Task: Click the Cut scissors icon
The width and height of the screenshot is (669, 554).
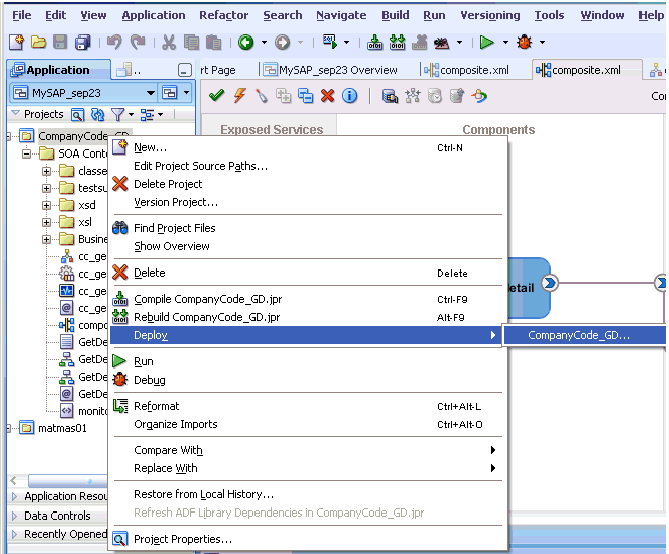Action: (x=169, y=42)
